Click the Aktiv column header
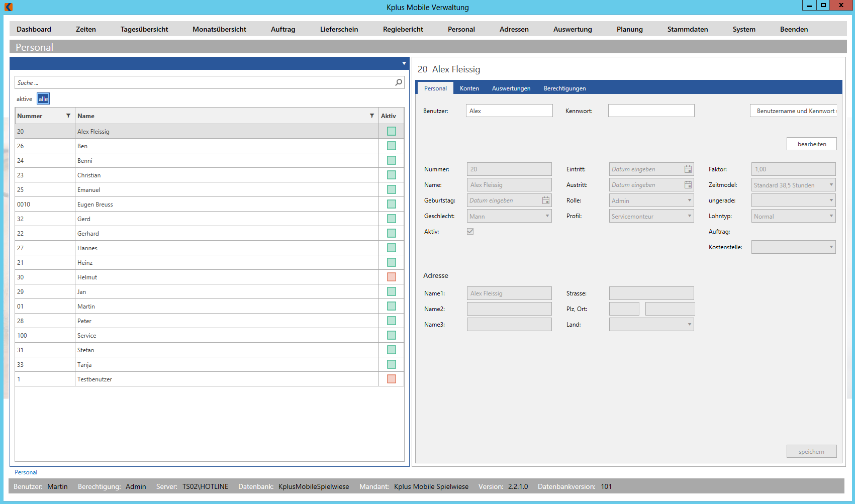Image resolution: width=855 pixels, height=504 pixels. [391, 116]
